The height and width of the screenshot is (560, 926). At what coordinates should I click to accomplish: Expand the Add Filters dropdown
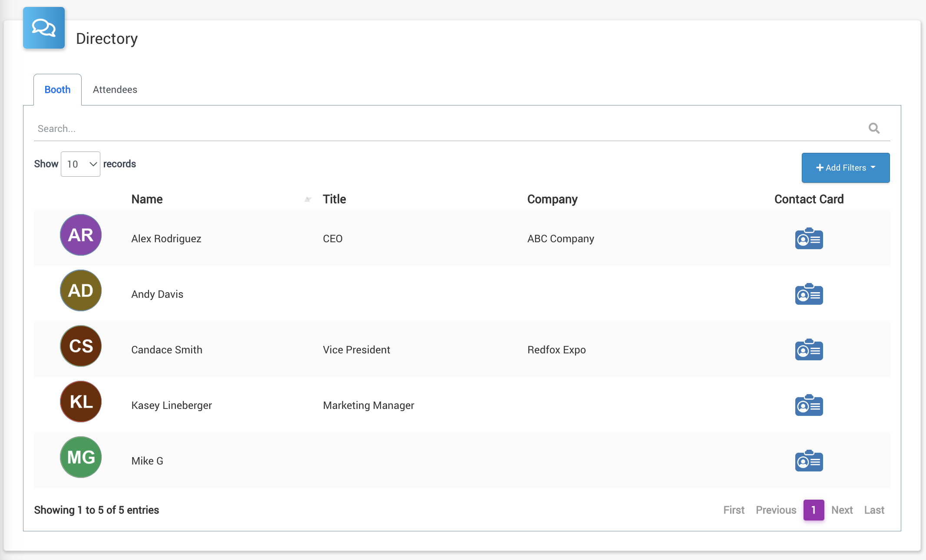(x=845, y=168)
